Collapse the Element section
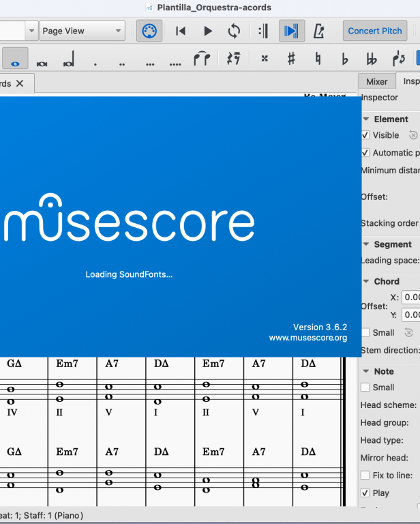The width and height of the screenshot is (420, 524). point(366,119)
